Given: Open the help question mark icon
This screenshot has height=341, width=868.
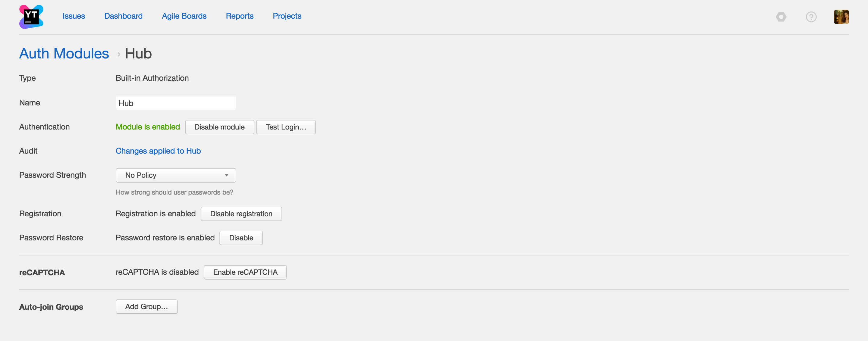Looking at the screenshot, I should (811, 17).
